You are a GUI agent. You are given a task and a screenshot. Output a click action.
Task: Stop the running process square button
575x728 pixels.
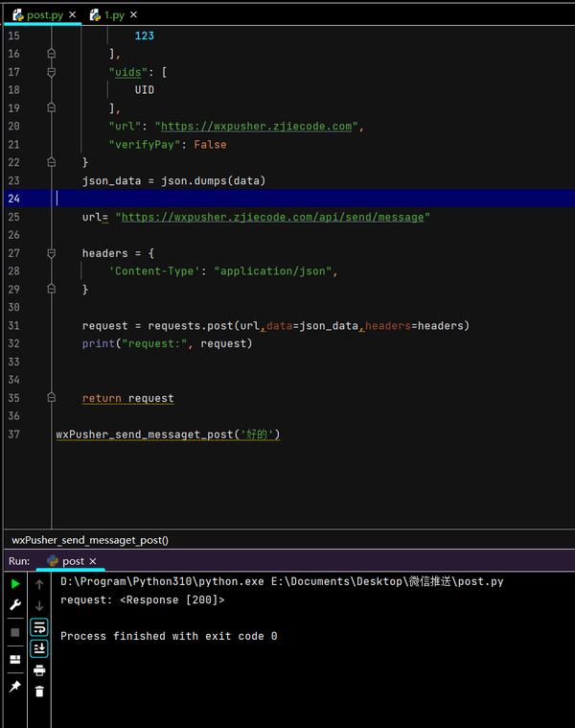pyautogui.click(x=15, y=632)
